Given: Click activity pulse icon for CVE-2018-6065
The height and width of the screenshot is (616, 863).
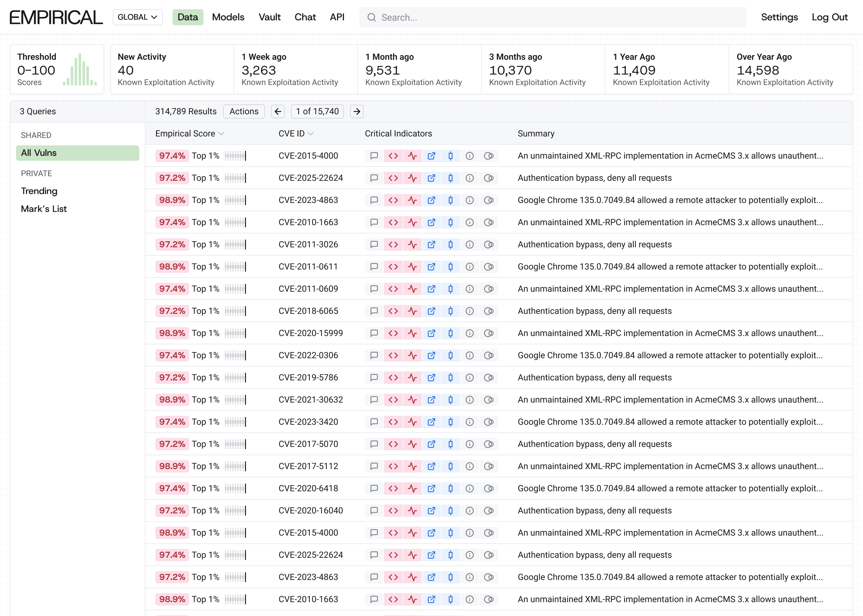Looking at the screenshot, I should point(412,311).
